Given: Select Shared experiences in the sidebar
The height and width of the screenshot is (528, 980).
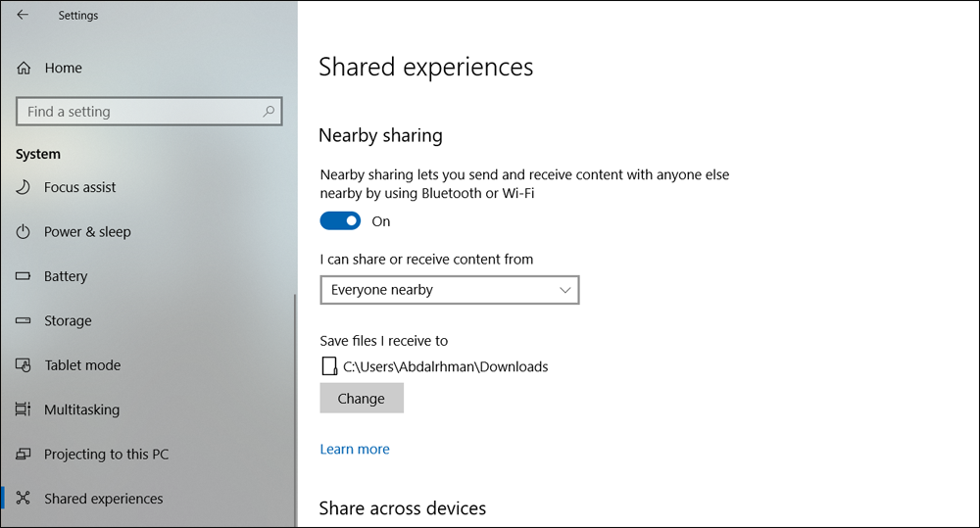Looking at the screenshot, I should [x=103, y=499].
